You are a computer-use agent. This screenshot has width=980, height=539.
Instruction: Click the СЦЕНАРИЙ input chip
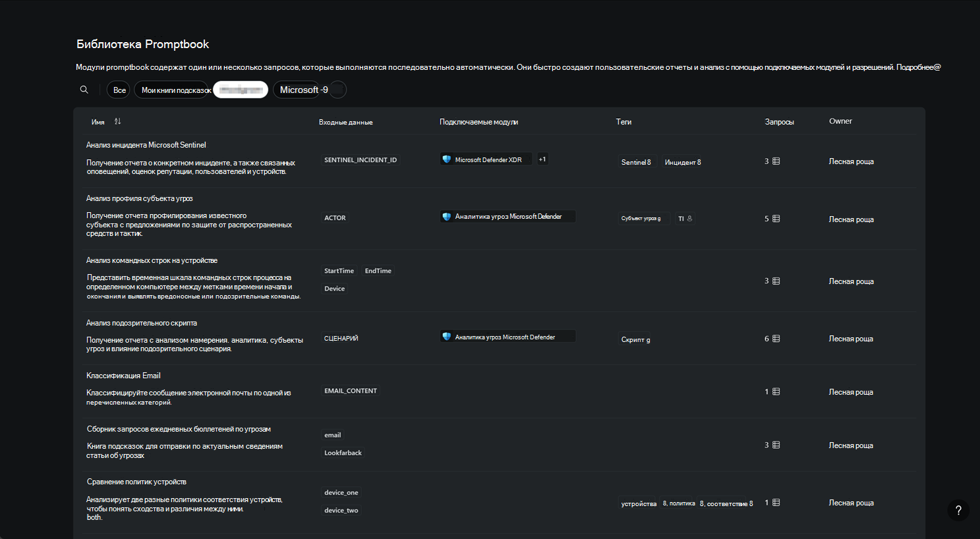coord(341,338)
